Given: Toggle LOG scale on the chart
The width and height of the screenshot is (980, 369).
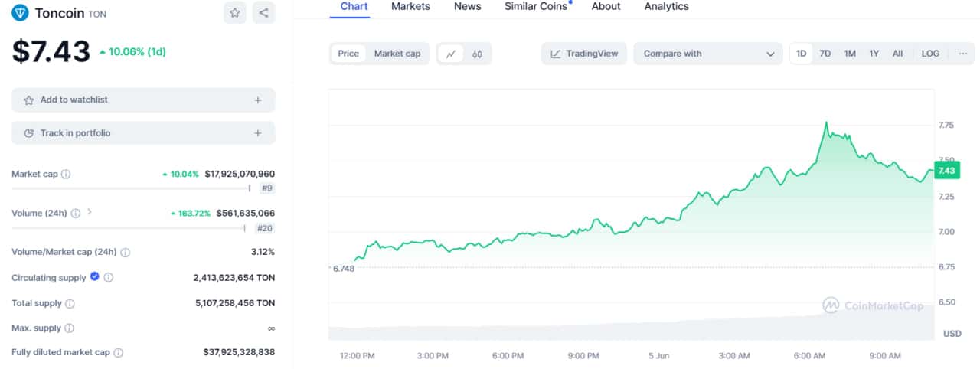Looking at the screenshot, I should [x=930, y=54].
